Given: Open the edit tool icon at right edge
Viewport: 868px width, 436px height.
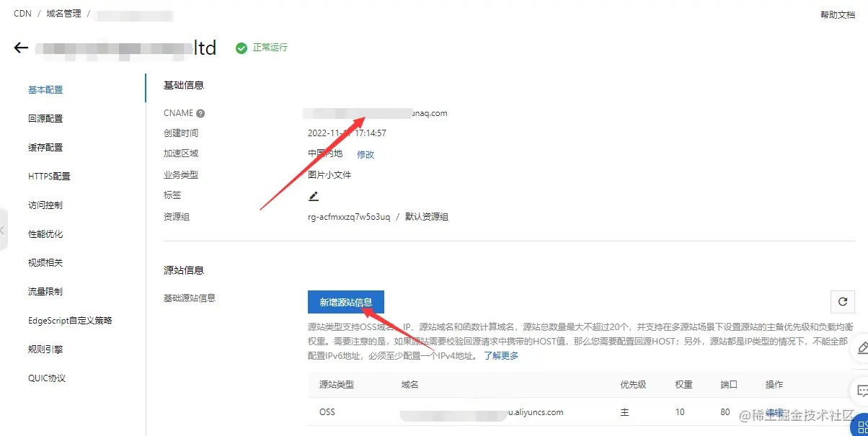Looking at the screenshot, I should point(862,348).
